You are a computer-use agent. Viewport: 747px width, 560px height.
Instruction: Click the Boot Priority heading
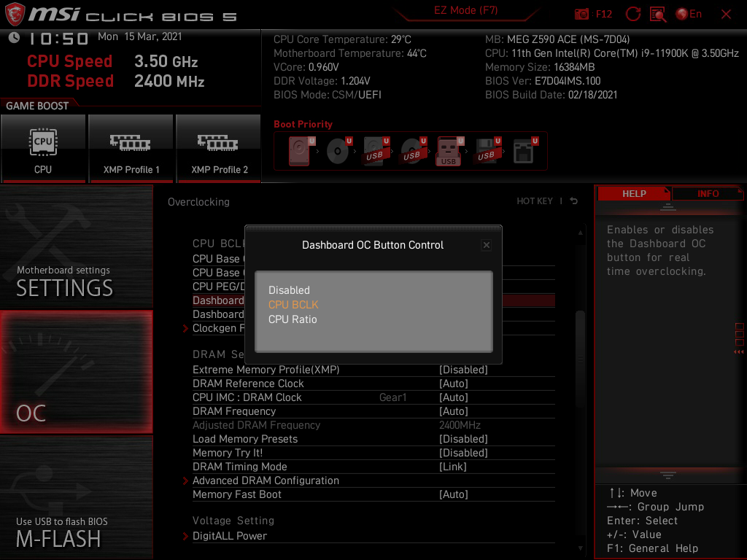303,124
